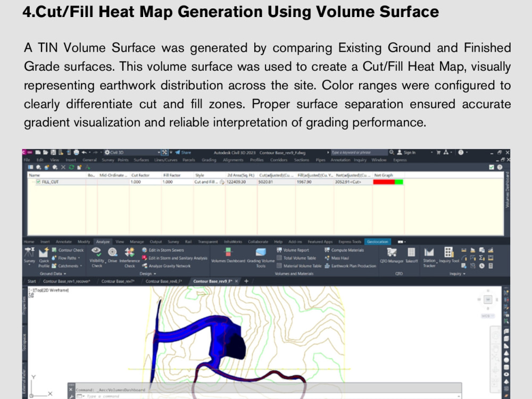The height and width of the screenshot is (399, 532).
Task: Open the Volumes Dashboard tool
Action: pos(228,255)
